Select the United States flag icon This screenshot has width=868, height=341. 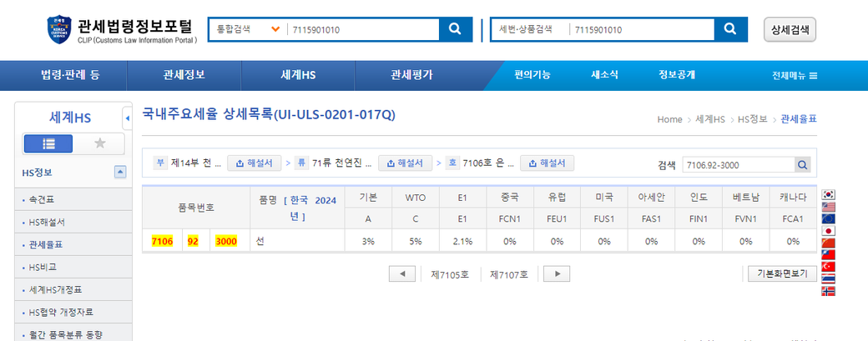coord(829,207)
